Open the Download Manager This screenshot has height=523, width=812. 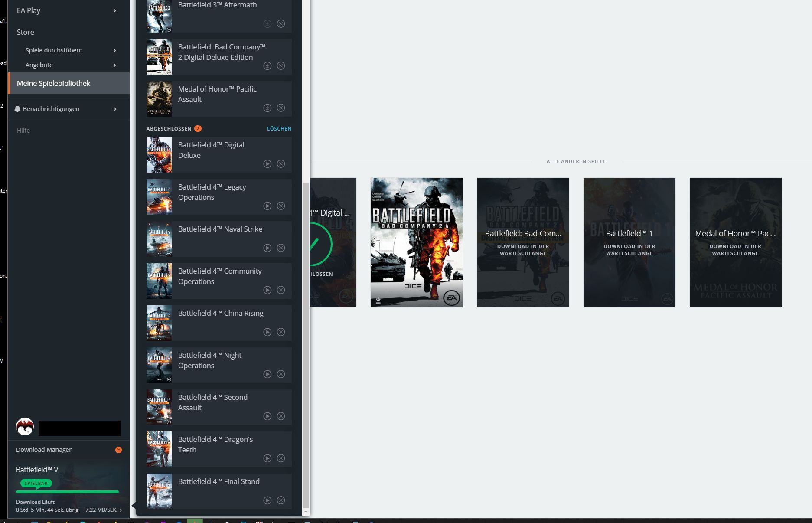click(x=44, y=450)
